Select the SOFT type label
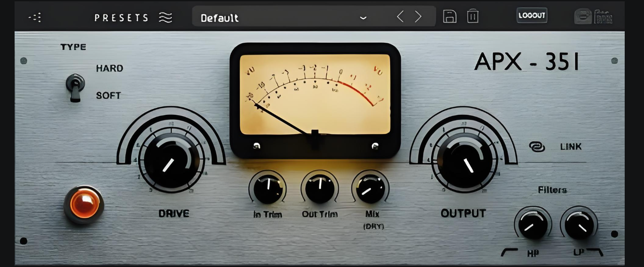Screen dimensions: 644x267 [108, 96]
